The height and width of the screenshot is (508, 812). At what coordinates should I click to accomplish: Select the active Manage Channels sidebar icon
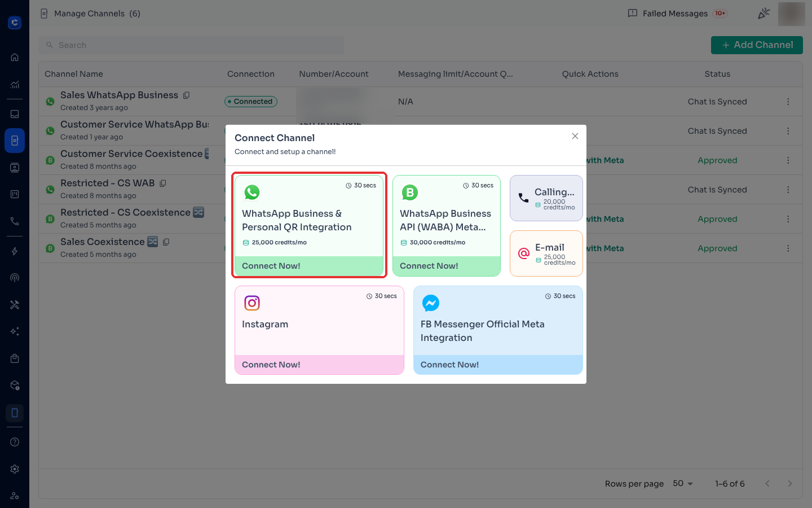[15, 141]
